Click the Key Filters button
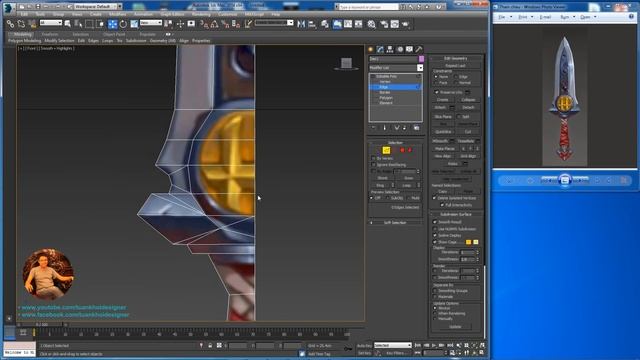Viewport: 640px width, 360px height. point(395,353)
